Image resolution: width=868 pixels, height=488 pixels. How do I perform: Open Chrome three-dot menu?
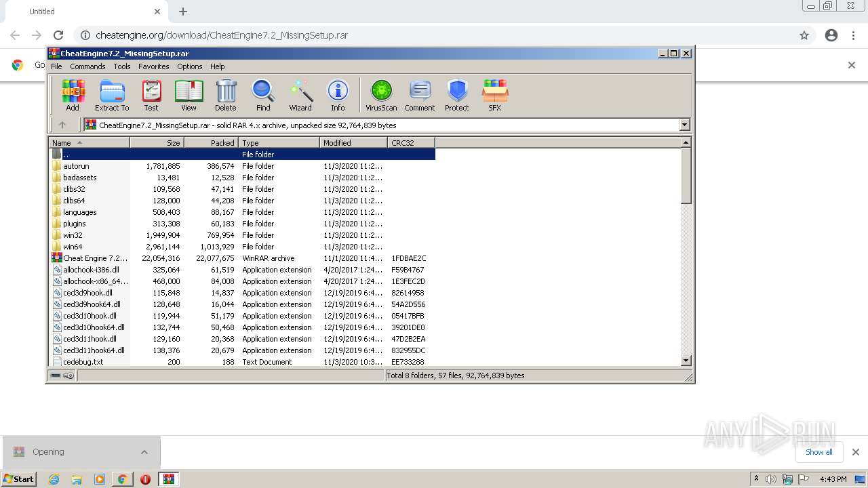pos(853,35)
